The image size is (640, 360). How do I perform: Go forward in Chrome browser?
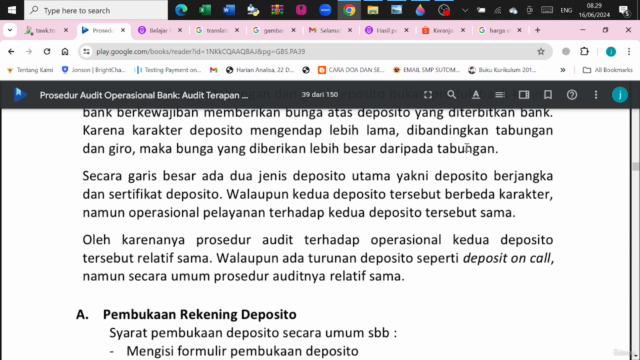[x=29, y=51]
